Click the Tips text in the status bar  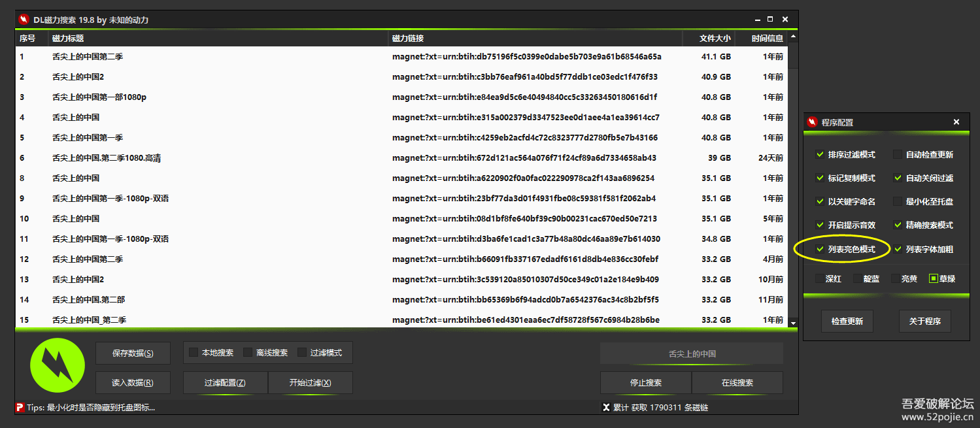[91, 408]
